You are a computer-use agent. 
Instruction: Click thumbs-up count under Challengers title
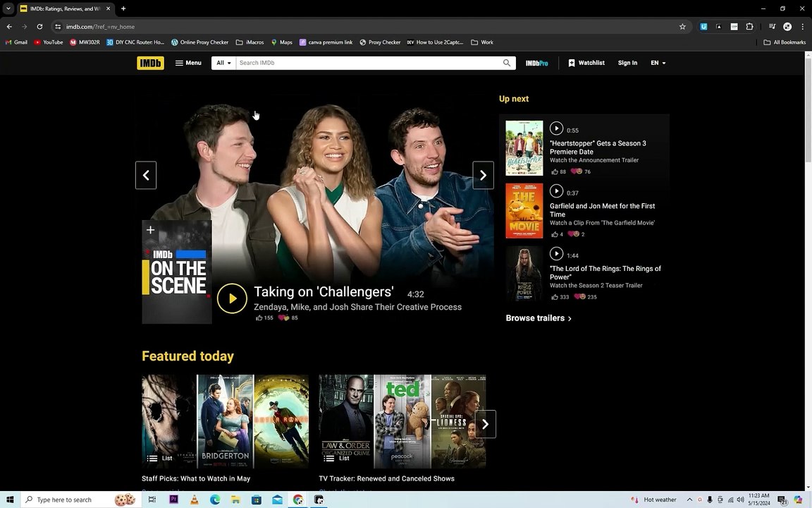[x=264, y=317]
